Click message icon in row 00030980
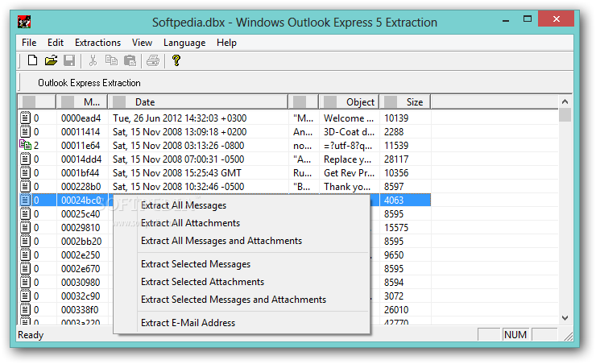The image size is (596, 364). 25,282
